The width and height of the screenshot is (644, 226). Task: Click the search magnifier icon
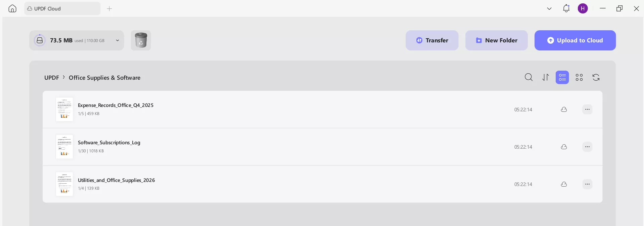[528, 77]
